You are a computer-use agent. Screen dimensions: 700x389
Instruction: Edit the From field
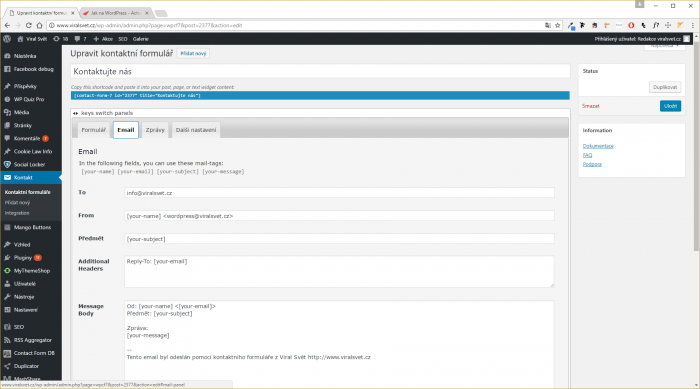[339, 216]
